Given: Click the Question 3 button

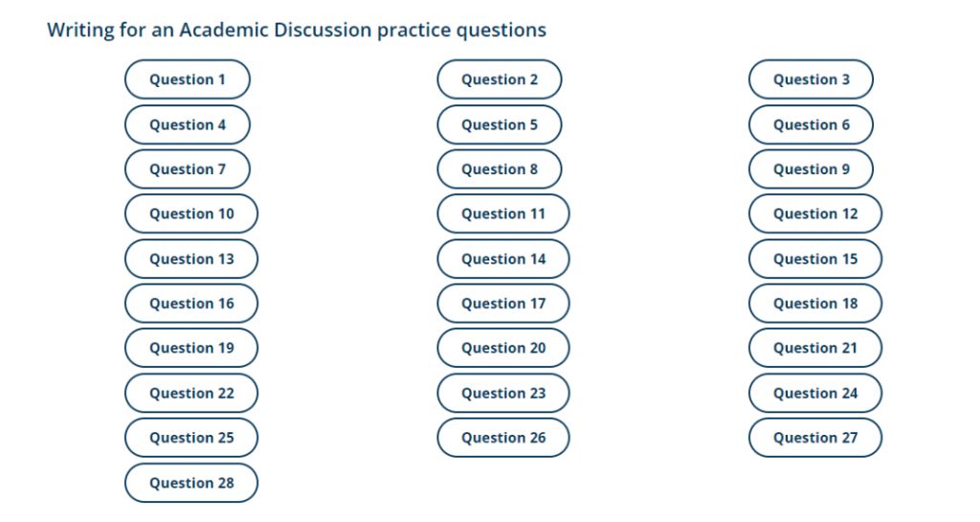Looking at the screenshot, I should (x=811, y=79).
